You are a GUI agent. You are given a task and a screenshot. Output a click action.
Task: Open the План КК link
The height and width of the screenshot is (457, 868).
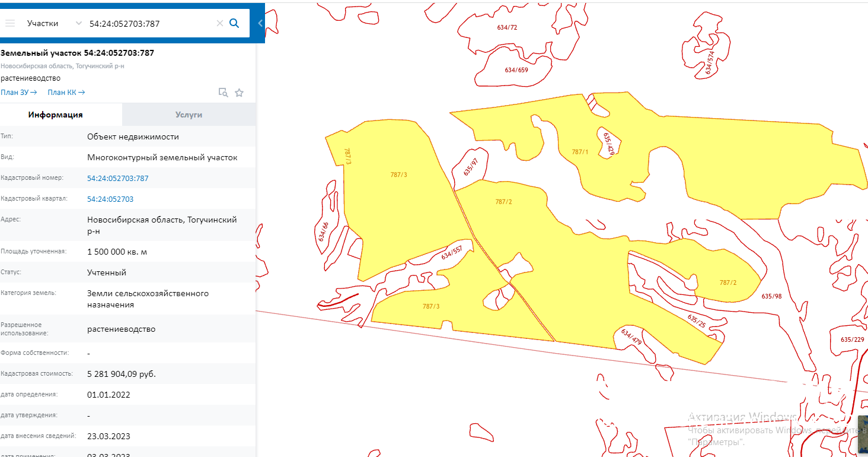coord(66,92)
